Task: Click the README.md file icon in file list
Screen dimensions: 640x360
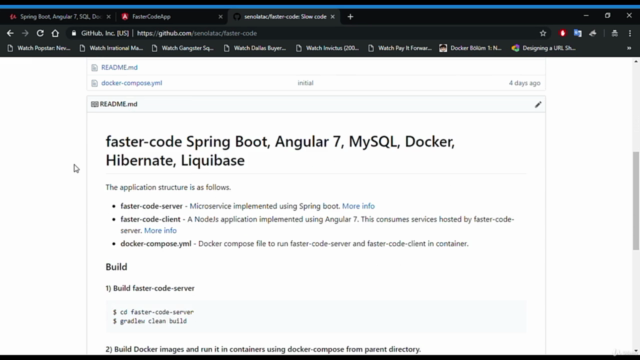Action: tap(94, 67)
